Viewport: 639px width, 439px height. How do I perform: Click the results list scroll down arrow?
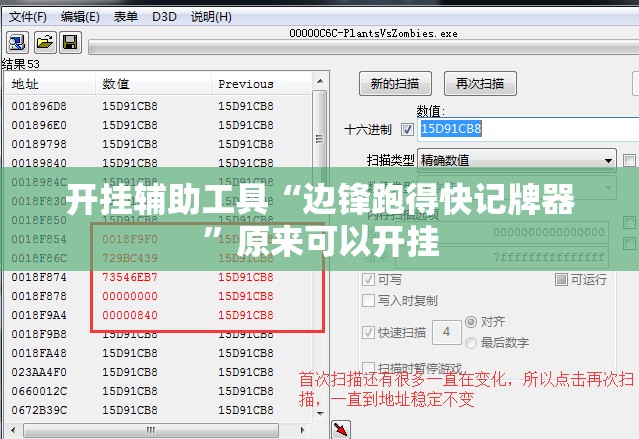pos(320,413)
